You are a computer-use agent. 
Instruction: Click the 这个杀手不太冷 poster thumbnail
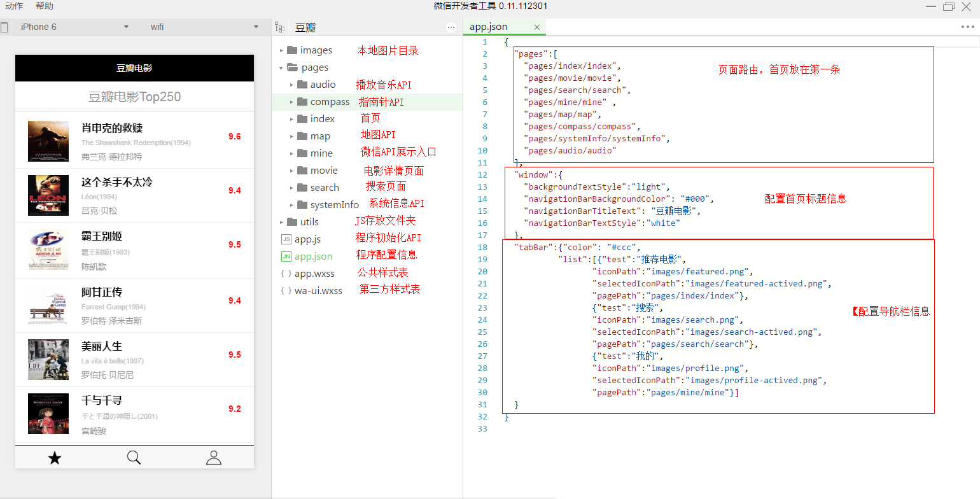coord(48,195)
